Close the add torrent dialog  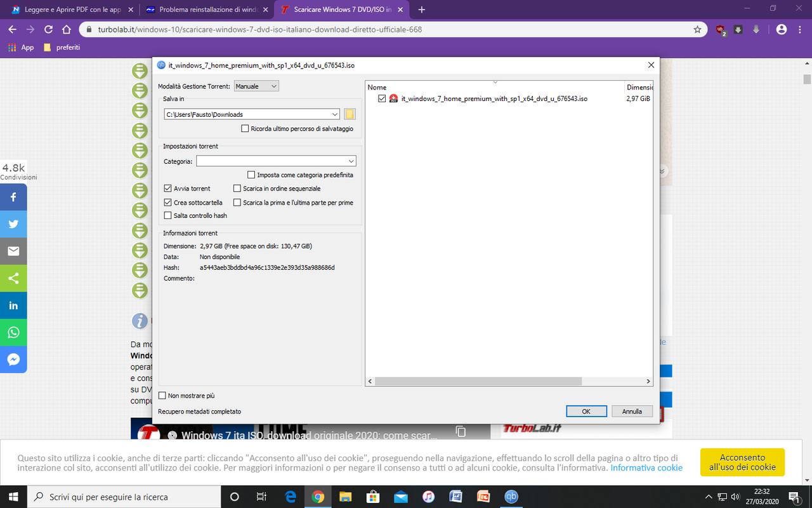651,65
